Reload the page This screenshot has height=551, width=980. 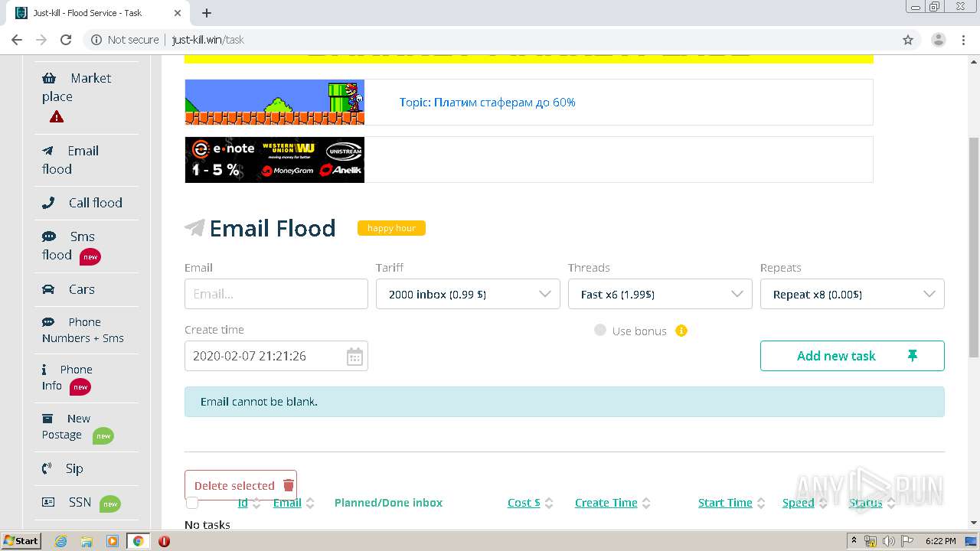click(66, 40)
